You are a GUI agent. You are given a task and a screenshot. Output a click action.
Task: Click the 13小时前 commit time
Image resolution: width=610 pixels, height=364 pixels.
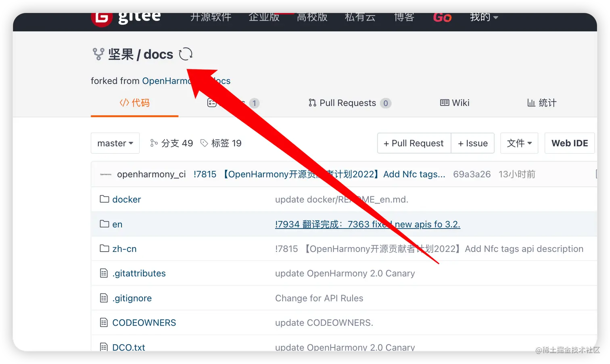517,174
